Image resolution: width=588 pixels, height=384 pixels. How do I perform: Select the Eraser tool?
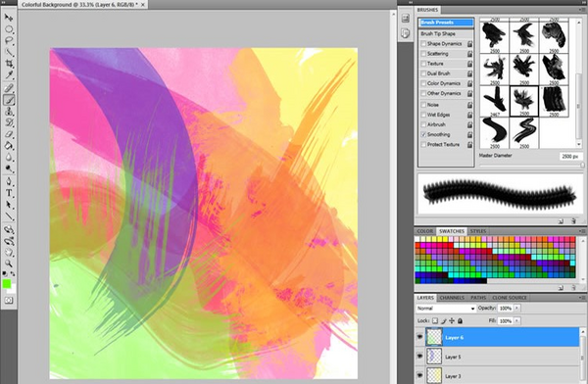pos(9,134)
